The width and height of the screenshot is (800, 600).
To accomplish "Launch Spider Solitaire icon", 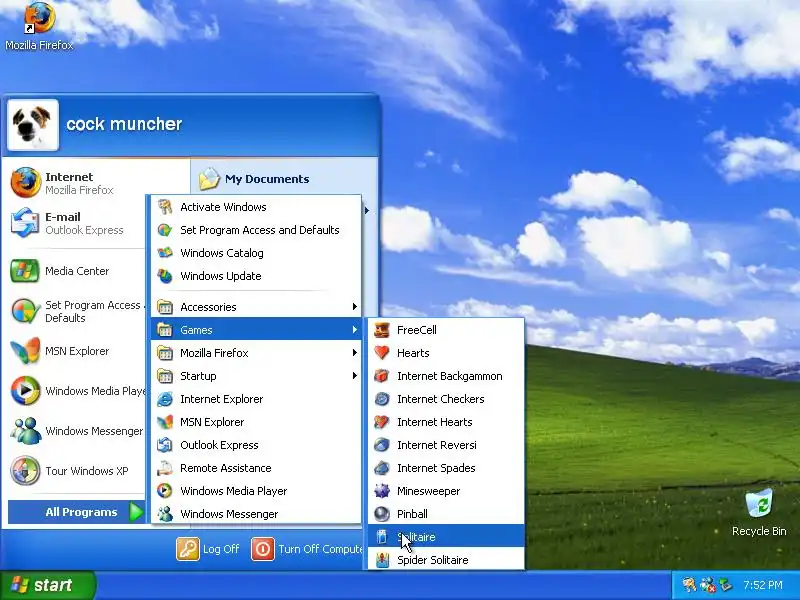I will tap(382, 560).
